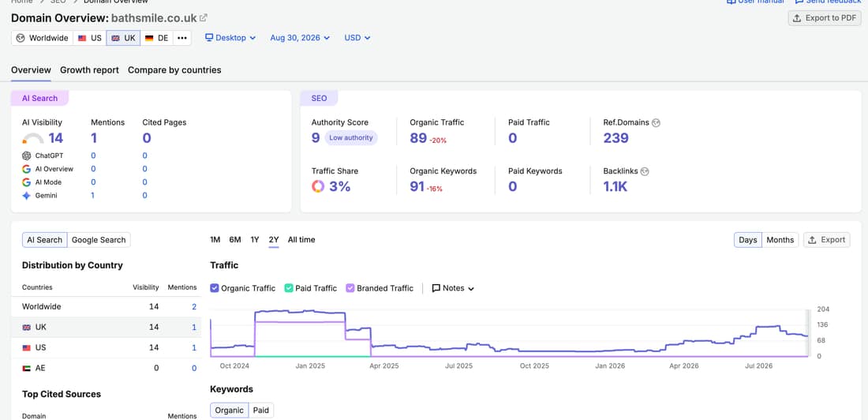Open the Desktop device dropdown

[230, 38]
